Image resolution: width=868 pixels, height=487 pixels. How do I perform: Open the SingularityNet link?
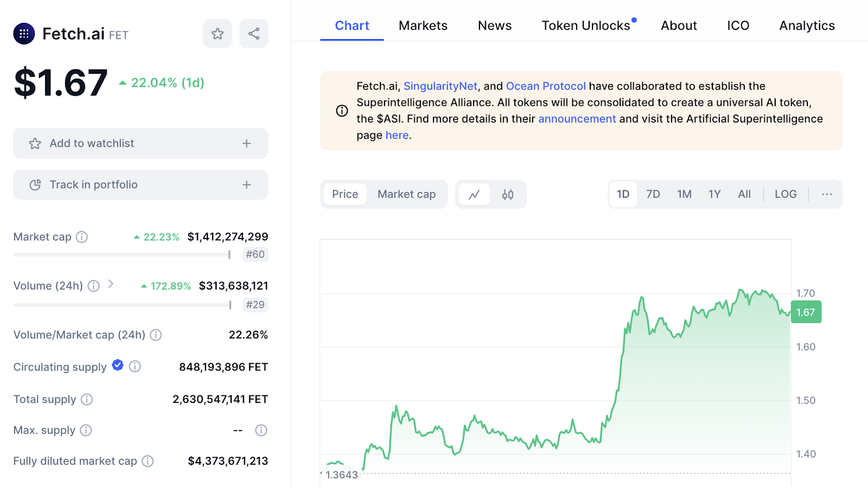(x=440, y=86)
